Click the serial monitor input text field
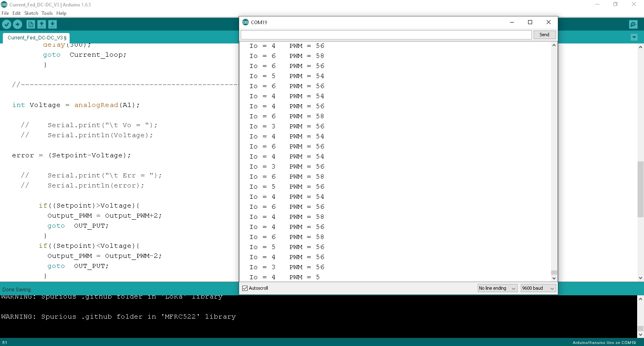644x346 pixels. (386, 35)
